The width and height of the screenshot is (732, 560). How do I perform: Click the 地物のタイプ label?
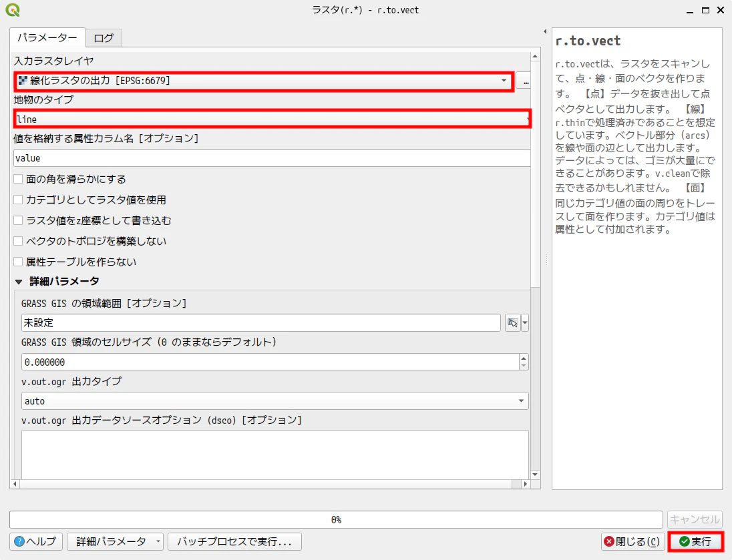43,99
